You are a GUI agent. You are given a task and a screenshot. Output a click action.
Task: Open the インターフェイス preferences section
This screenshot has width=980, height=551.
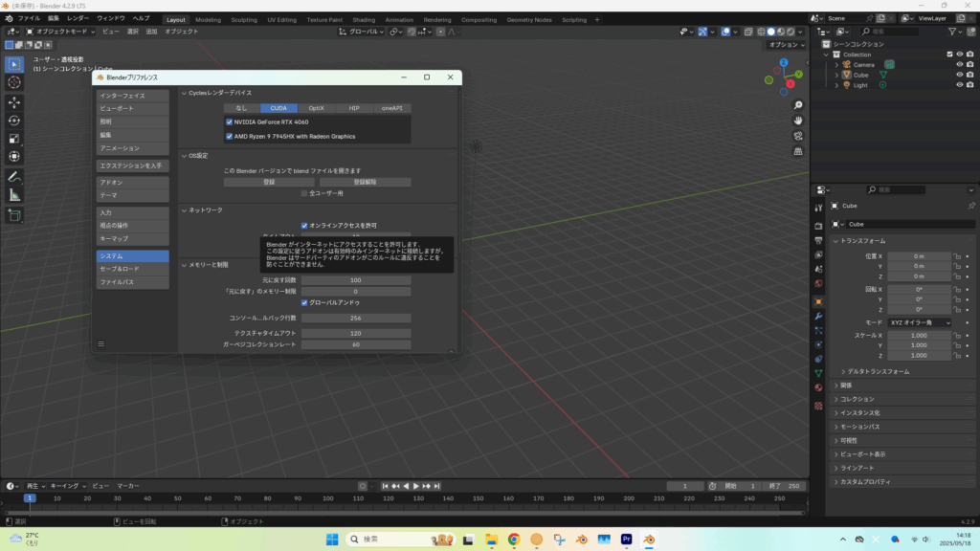[132, 96]
